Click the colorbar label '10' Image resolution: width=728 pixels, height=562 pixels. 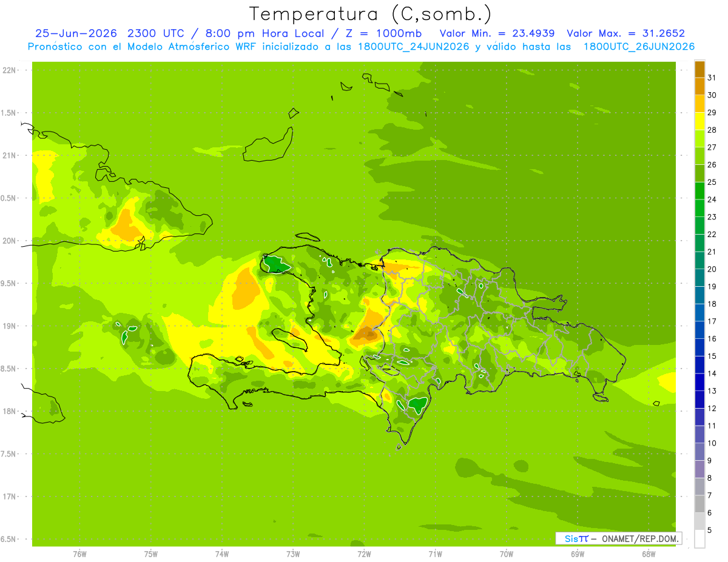tap(712, 443)
